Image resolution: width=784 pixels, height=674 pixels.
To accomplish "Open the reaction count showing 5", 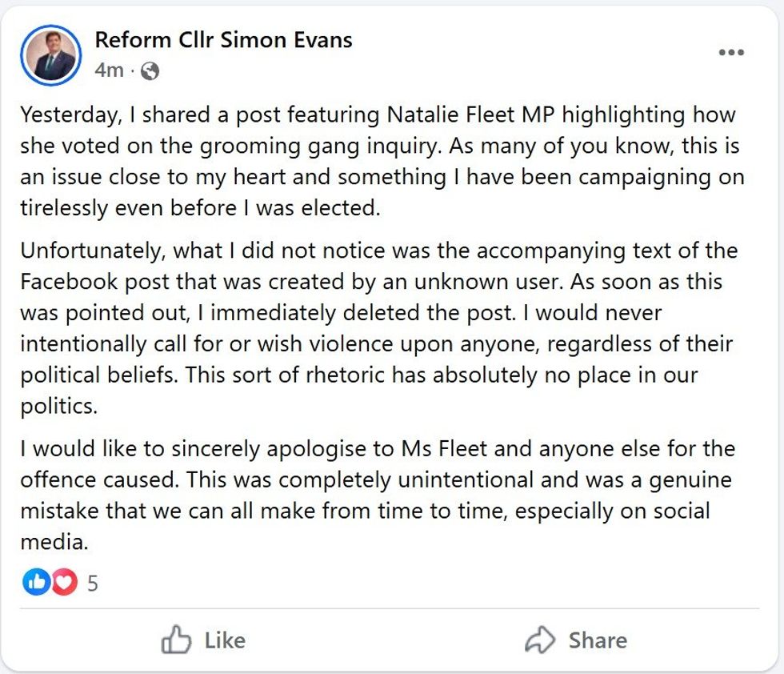I will (92, 584).
